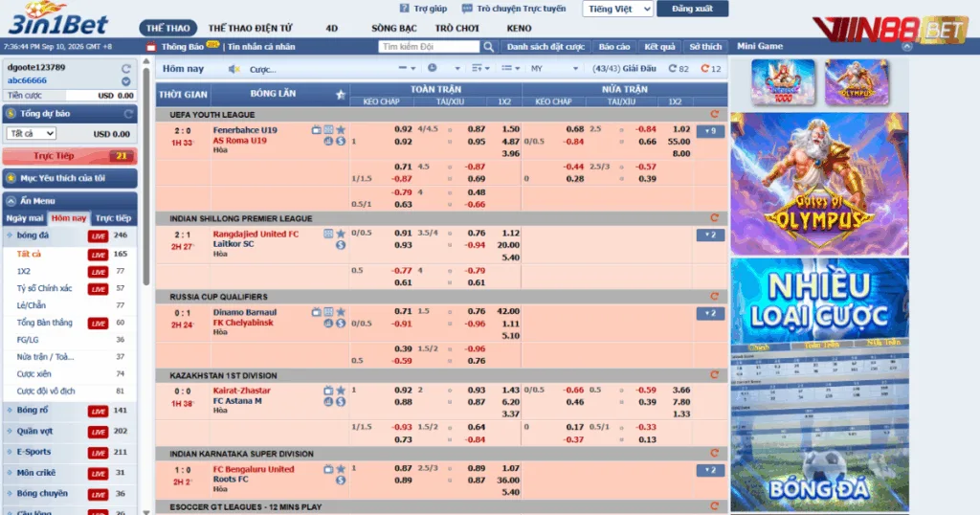Collapse the Mini Game panel arrow
980x515 pixels.
tap(907, 46)
